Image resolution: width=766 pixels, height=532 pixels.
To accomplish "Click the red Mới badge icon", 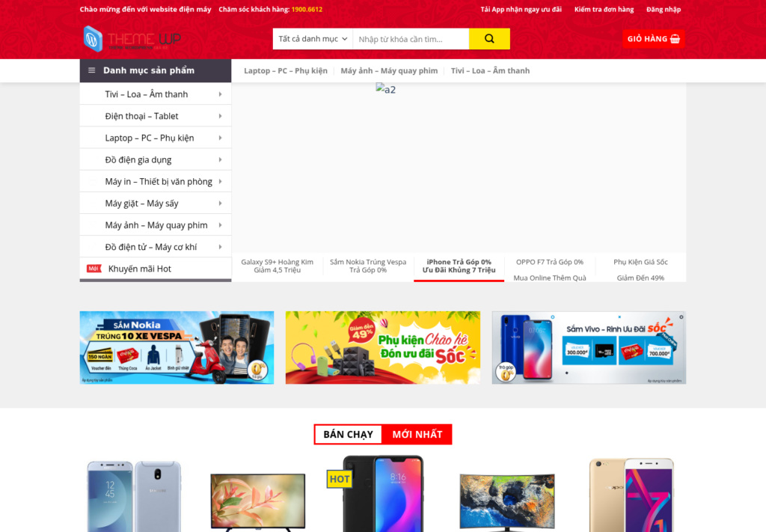I will (94, 268).
